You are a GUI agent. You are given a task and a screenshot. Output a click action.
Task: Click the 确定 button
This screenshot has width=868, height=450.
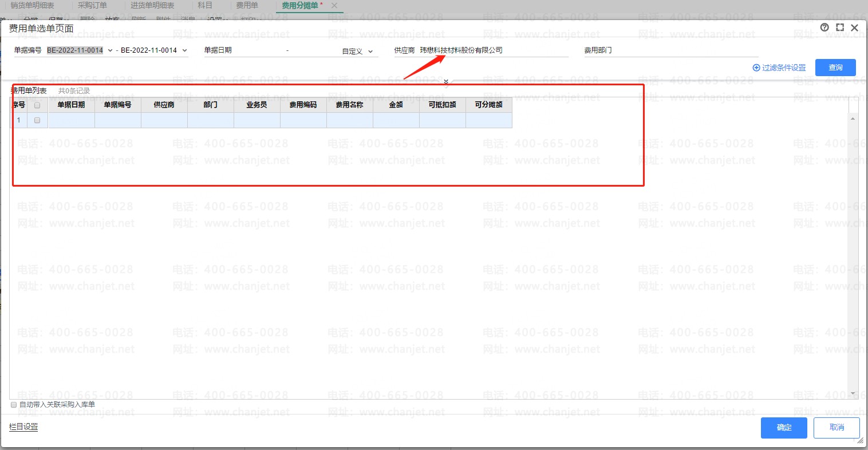coord(784,428)
